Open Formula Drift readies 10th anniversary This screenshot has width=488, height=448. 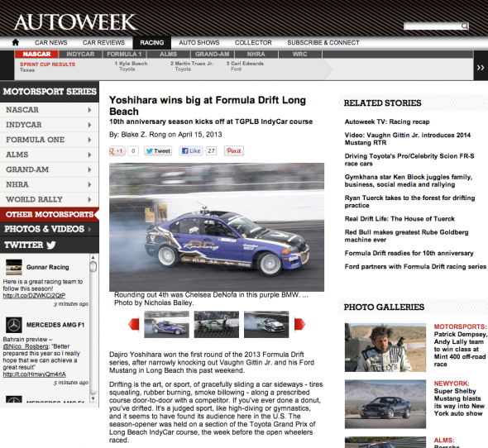[x=409, y=253]
